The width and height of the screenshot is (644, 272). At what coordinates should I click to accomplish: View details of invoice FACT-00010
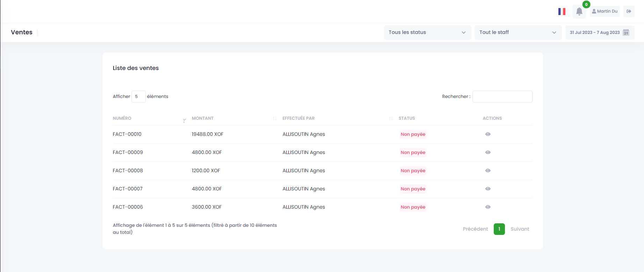[x=488, y=134]
